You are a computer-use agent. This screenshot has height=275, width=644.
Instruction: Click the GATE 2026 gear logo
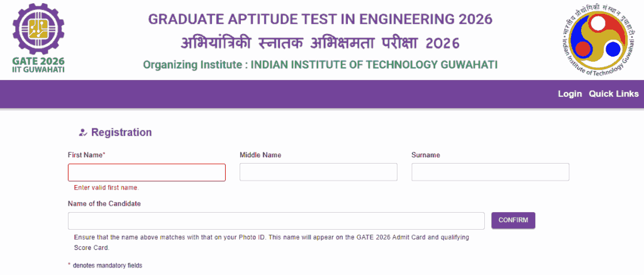38,38
